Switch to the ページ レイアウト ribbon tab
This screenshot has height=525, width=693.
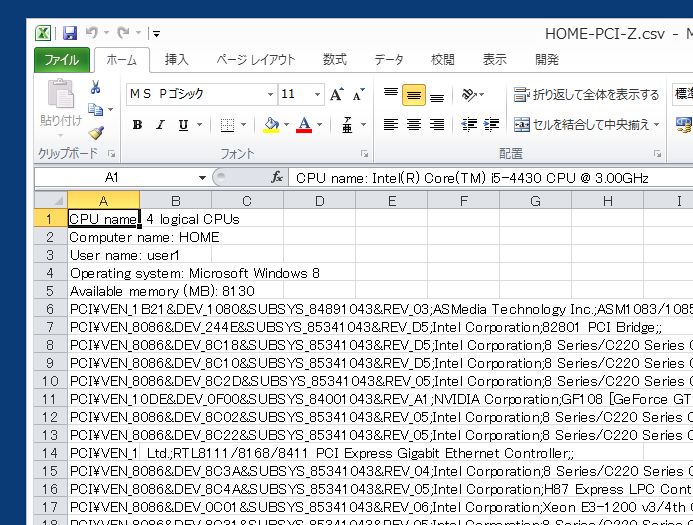255,60
